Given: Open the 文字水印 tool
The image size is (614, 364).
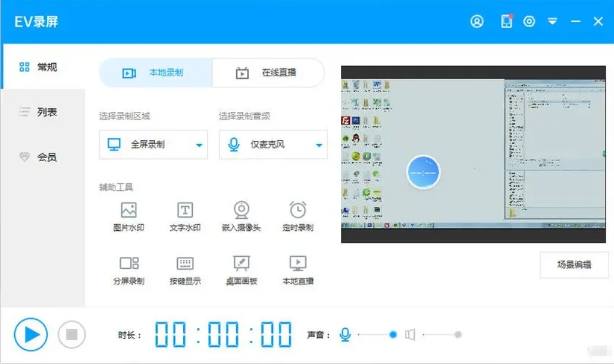Looking at the screenshot, I should pyautogui.click(x=185, y=217).
